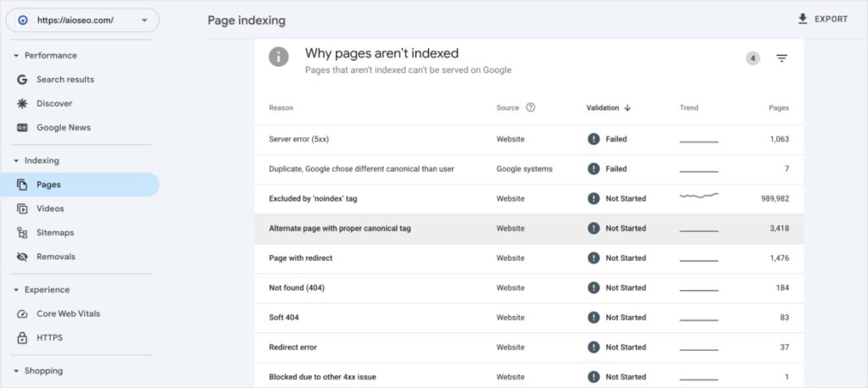Click the Sitemaps tree icon
The width and height of the screenshot is (868, 388).
coord(22,232)
